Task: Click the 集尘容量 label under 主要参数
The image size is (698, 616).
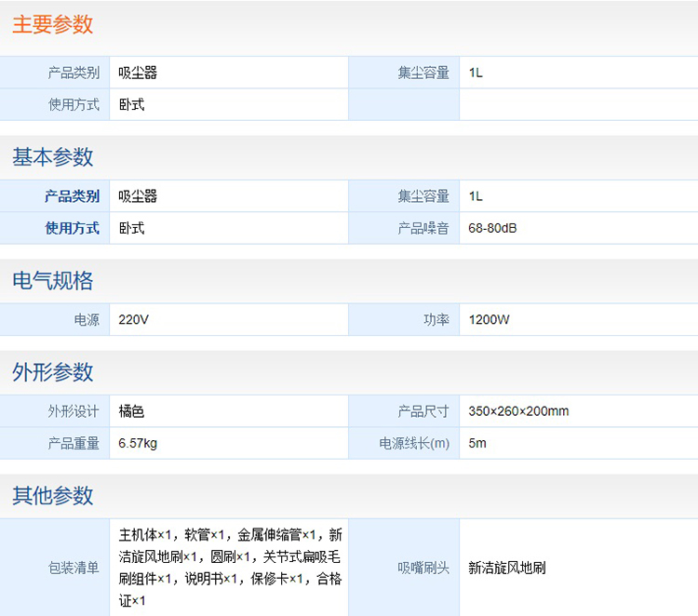Action: click(x=423, y=73)
